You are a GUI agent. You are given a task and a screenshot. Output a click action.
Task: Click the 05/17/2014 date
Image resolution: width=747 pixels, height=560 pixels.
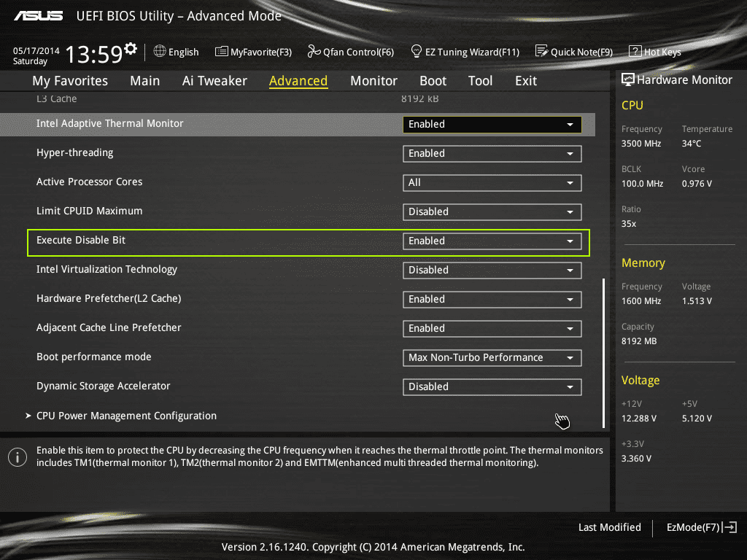pos(36,51)
